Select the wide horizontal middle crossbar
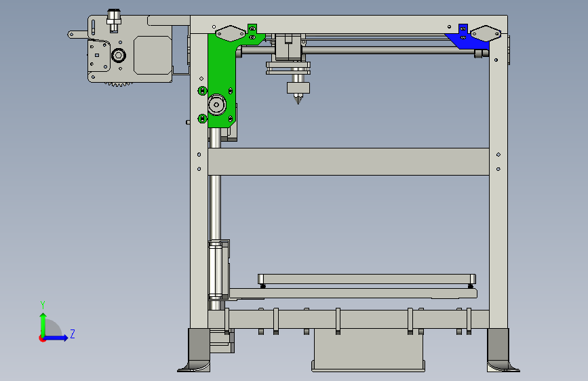The image size is (588, 381). tap(349, 161)
